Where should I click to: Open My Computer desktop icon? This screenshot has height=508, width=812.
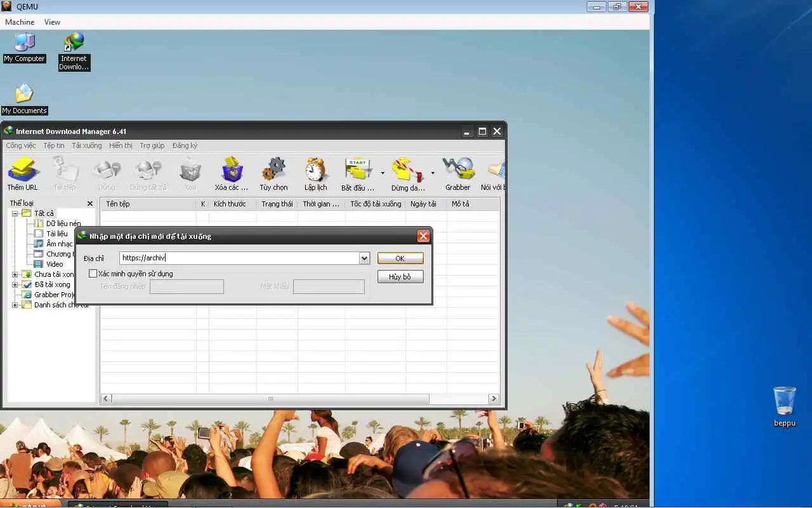coord(24,47)
